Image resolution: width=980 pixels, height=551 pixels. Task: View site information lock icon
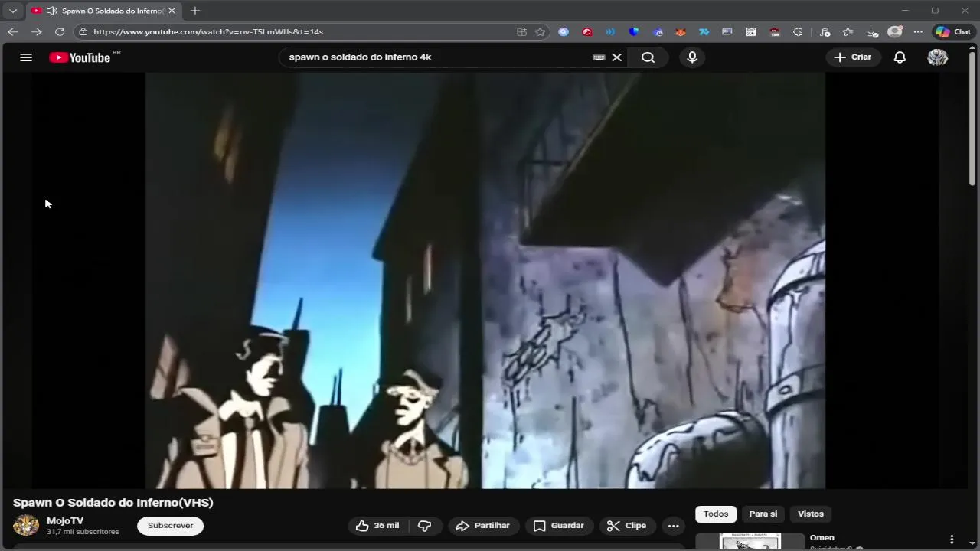(x=83, y=32)
